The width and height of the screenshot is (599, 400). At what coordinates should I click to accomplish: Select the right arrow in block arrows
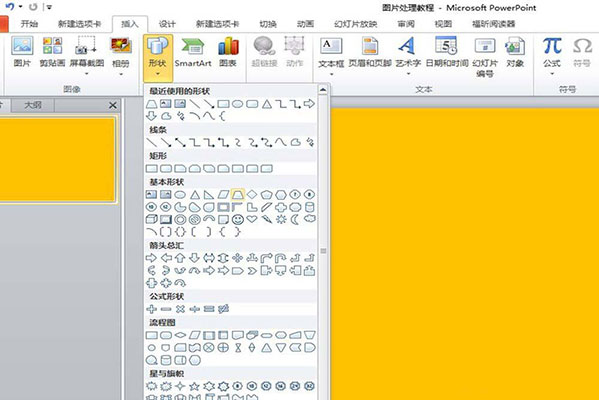[151, 258]
